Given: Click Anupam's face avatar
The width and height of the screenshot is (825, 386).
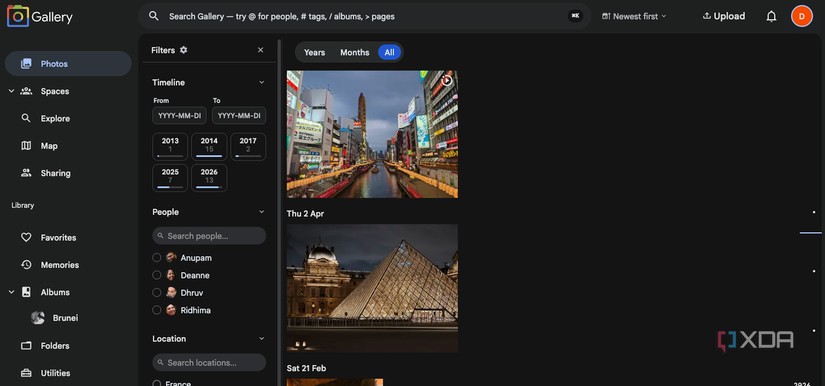Looking at the screenshot, I should coord(171,258).
